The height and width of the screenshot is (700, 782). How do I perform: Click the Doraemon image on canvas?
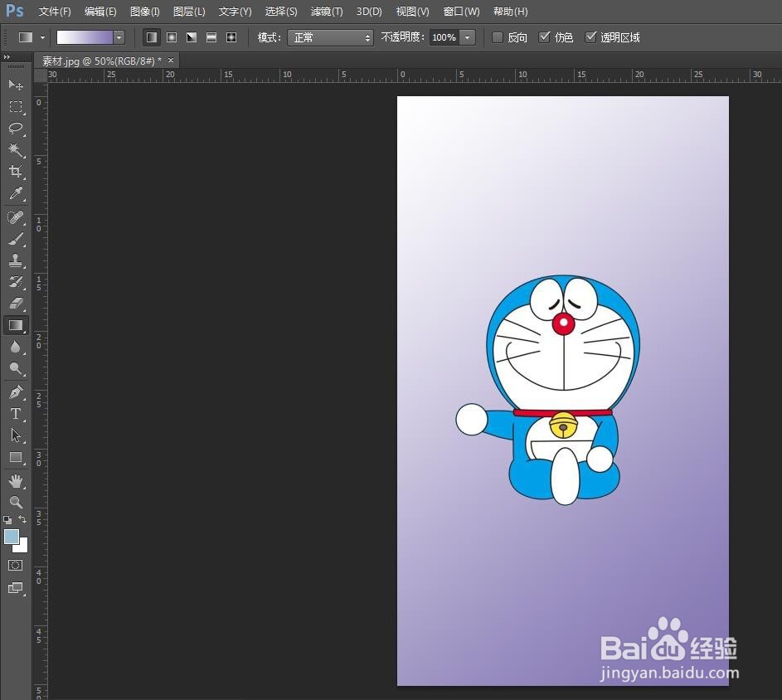549,389
